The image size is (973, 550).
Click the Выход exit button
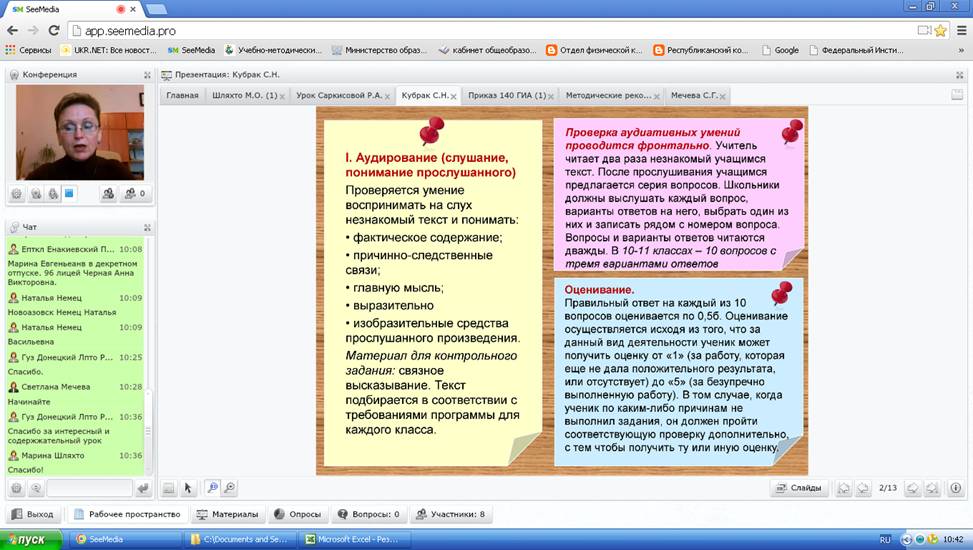click(34, 514)
